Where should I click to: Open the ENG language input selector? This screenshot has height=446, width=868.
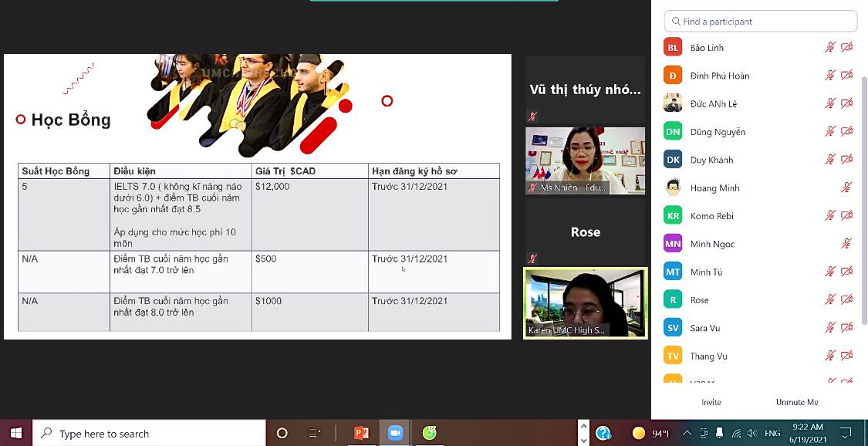772,433
